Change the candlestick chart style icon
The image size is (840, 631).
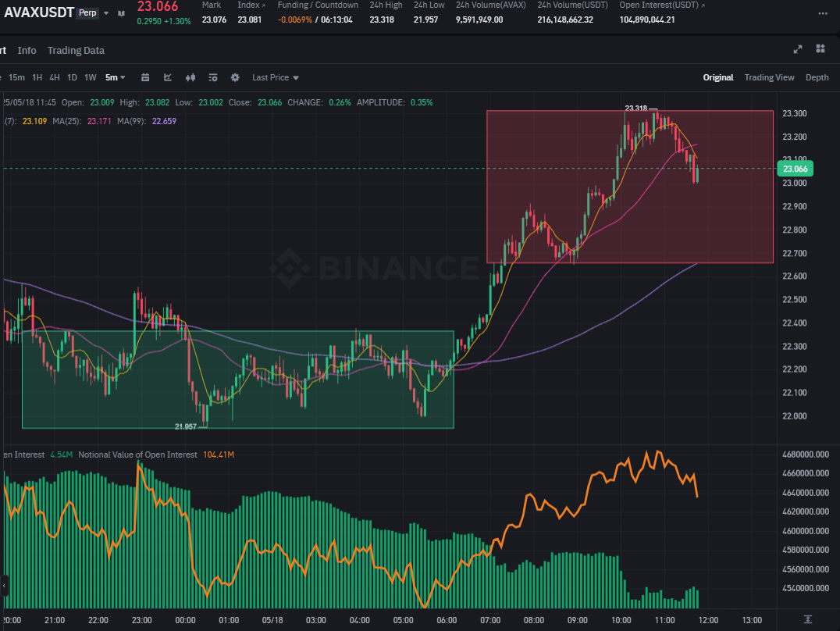pos(190,78)
